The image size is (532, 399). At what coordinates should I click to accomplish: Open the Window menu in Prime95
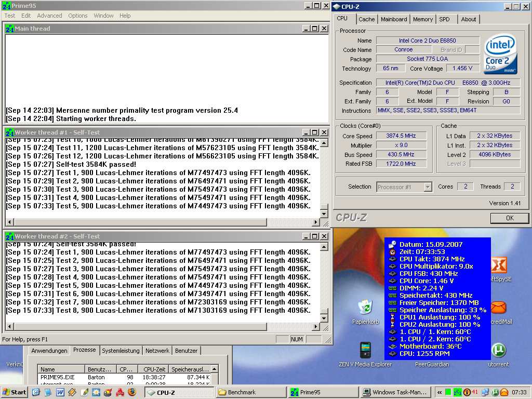[x=103, y=16]
